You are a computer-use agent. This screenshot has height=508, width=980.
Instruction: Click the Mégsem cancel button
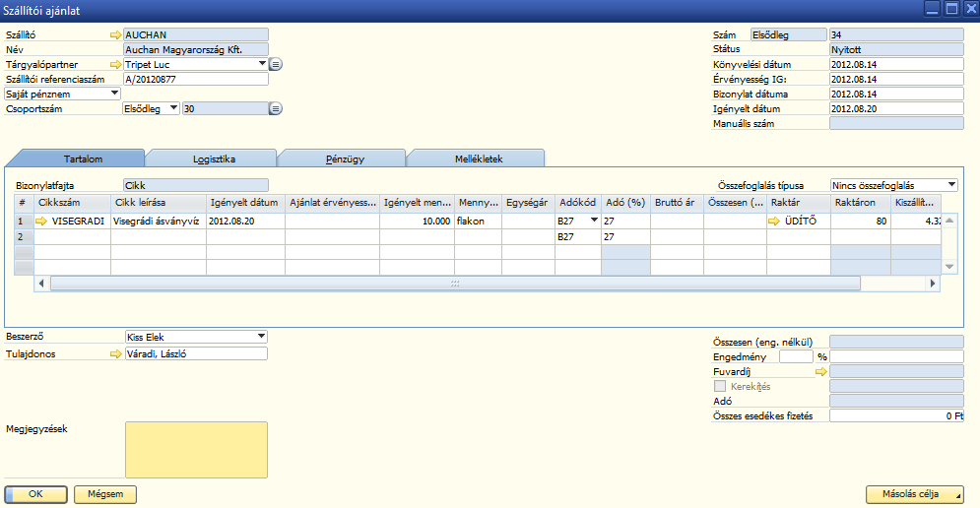click(x=105, y=494)
